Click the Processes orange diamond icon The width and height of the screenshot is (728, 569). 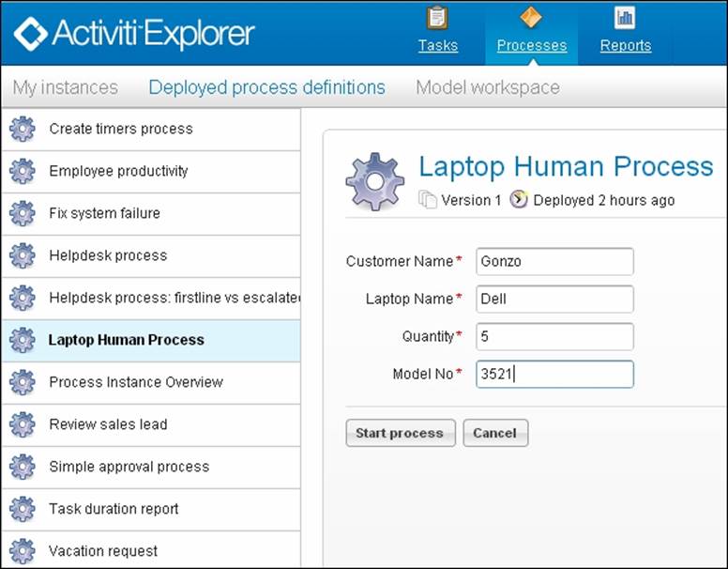click(531, 17)
